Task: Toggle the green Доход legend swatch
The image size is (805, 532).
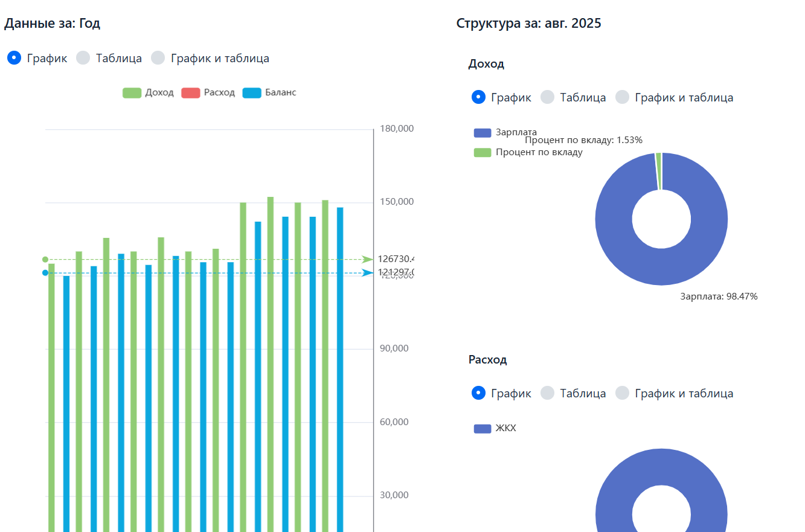Action: click(132, 92)
